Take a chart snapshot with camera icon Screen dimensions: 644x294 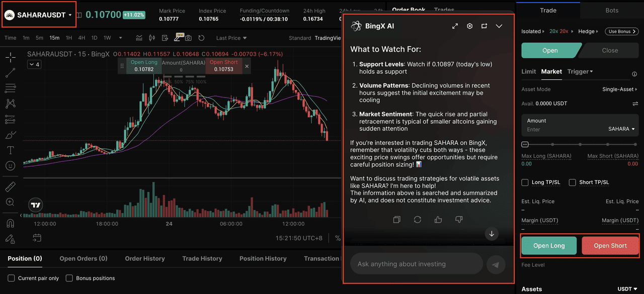point(188,38)
